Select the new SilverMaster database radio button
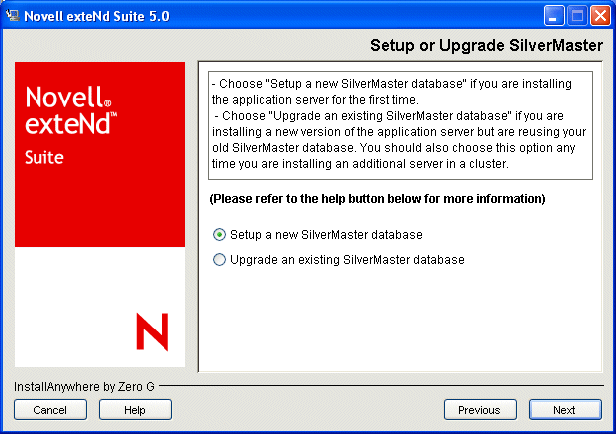This screenshot has width=616, height=434. 220,234
